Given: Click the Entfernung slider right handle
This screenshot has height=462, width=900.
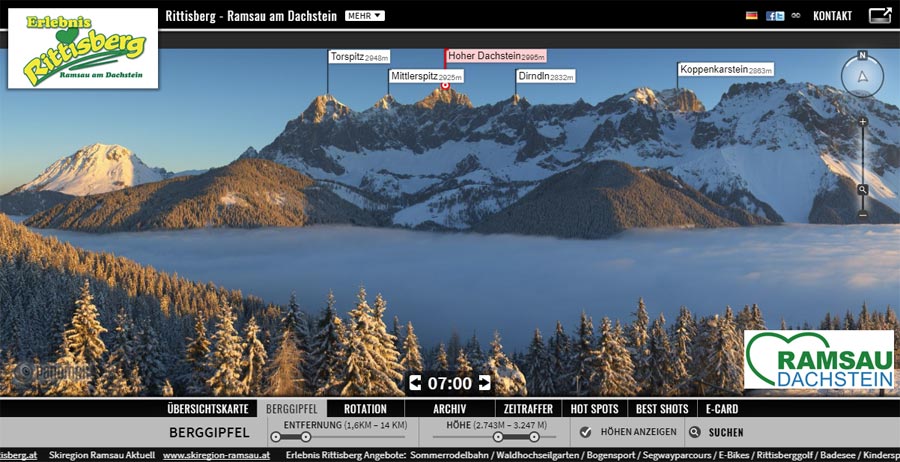Looking at the screenshot, I should tap(305, 437).
